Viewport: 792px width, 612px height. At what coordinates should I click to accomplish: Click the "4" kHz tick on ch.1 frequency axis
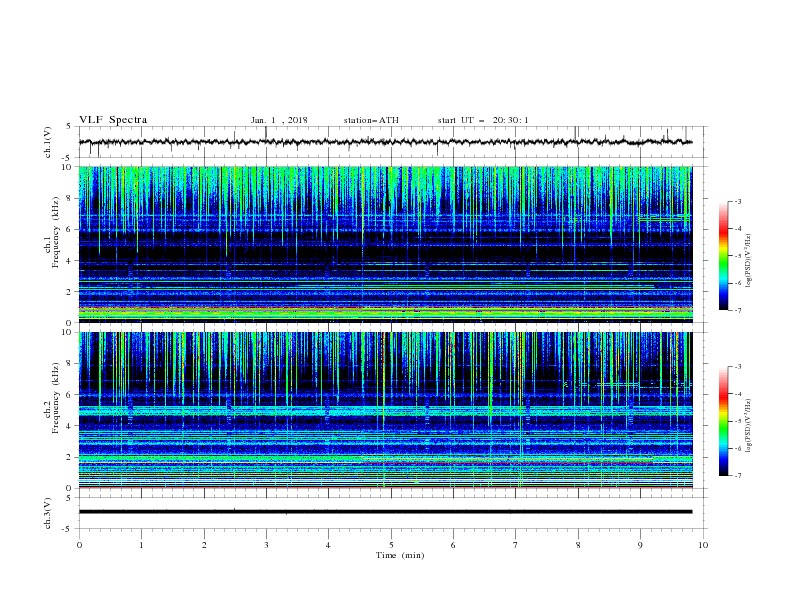(70, 261)
